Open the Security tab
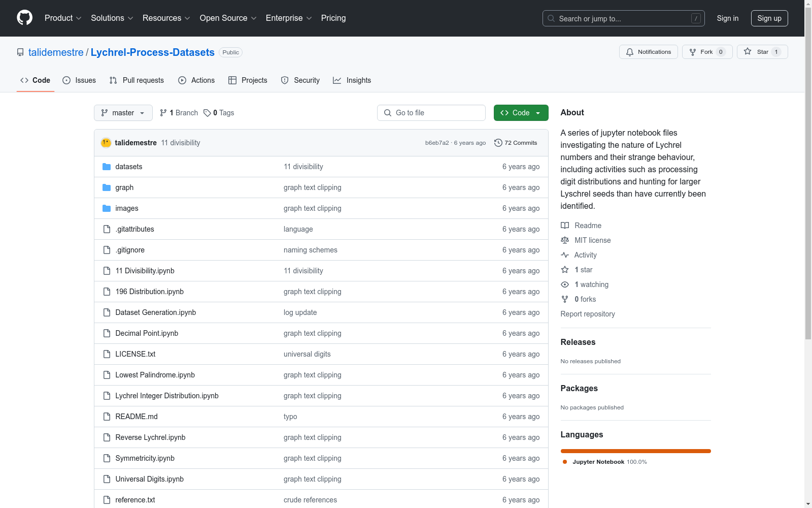Screen dimensions: 812x508 pos(300,80)
